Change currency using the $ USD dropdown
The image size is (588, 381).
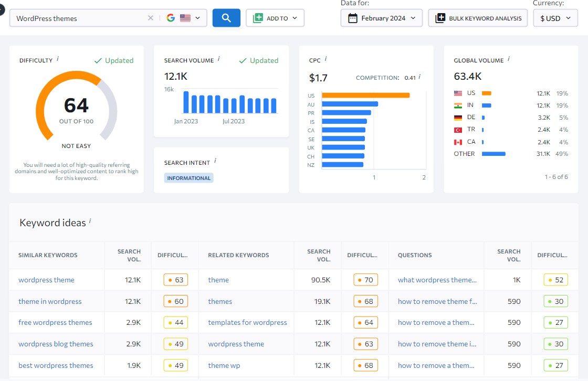pyautogui.click(x=555, y=18)
